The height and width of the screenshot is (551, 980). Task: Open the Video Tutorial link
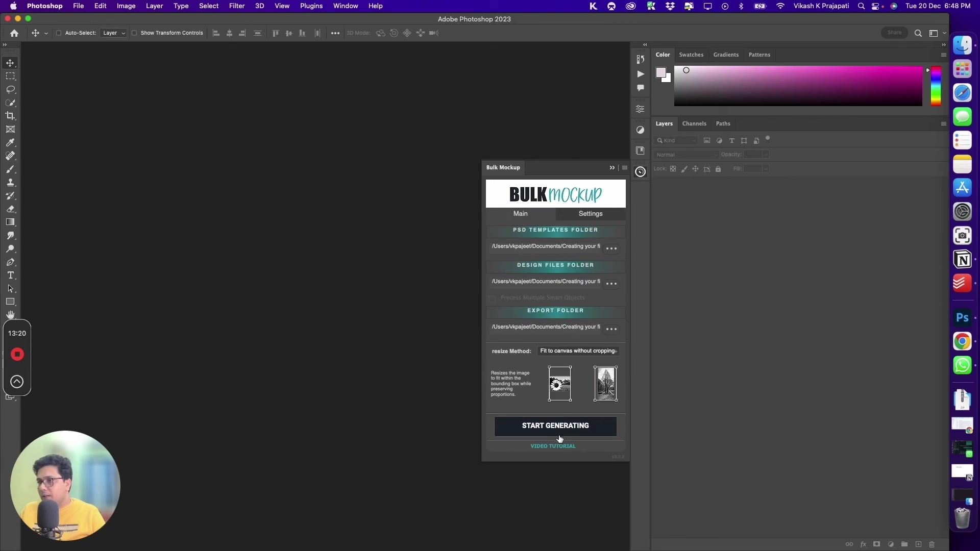[553, 446]
